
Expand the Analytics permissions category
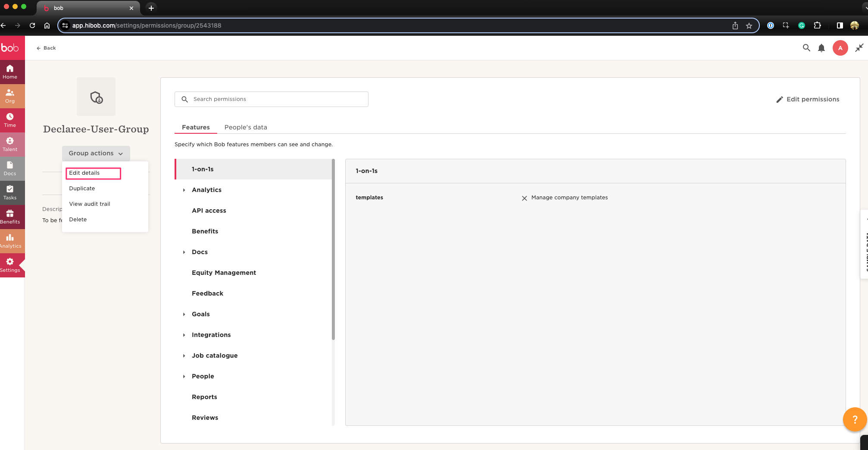[x=184, y=190]
